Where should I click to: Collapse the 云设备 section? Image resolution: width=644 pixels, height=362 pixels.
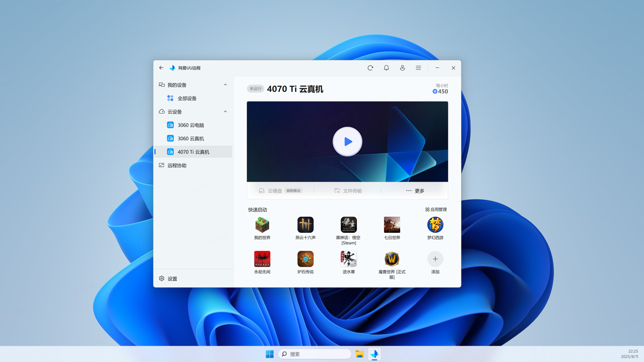click(225, 111)
